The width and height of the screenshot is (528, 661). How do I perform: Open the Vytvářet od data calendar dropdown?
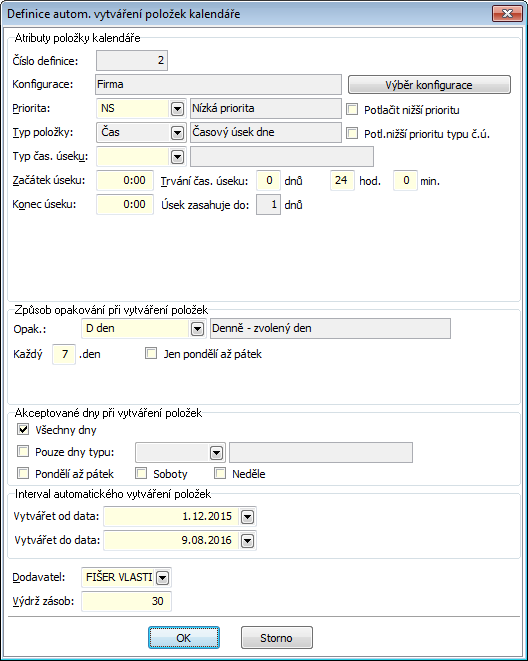tap(247, 516)
